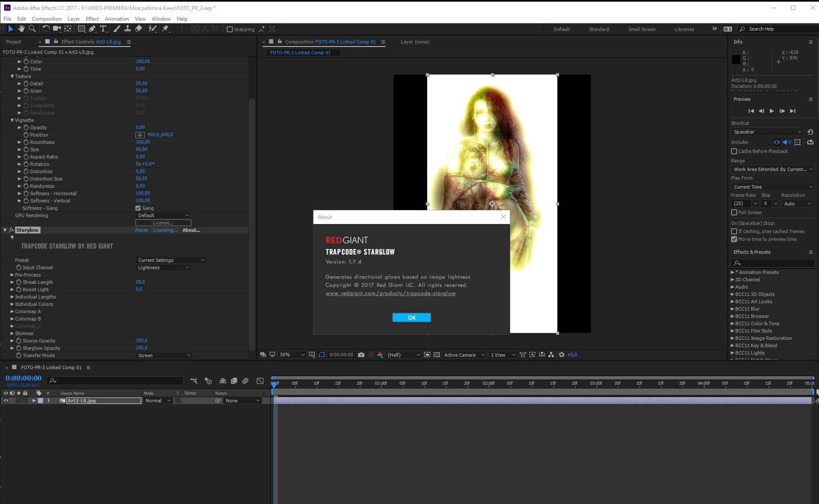Open the Composition menu

(47, 19)
